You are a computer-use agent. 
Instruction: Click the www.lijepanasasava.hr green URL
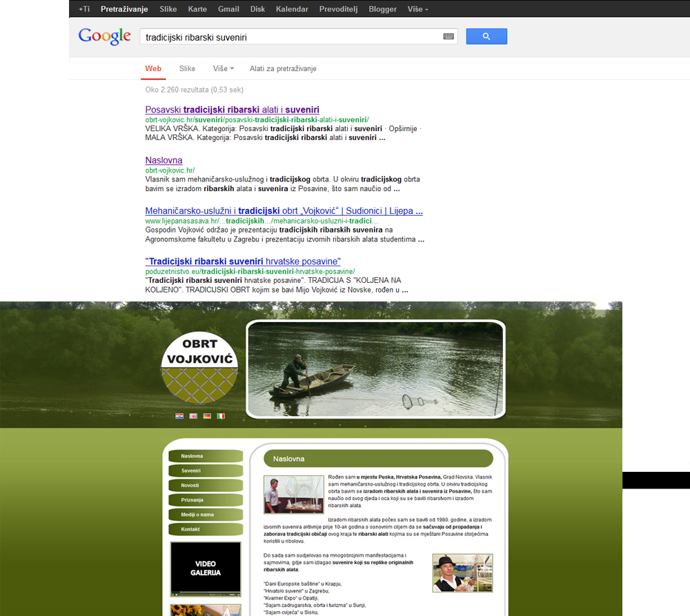(262, 221)
